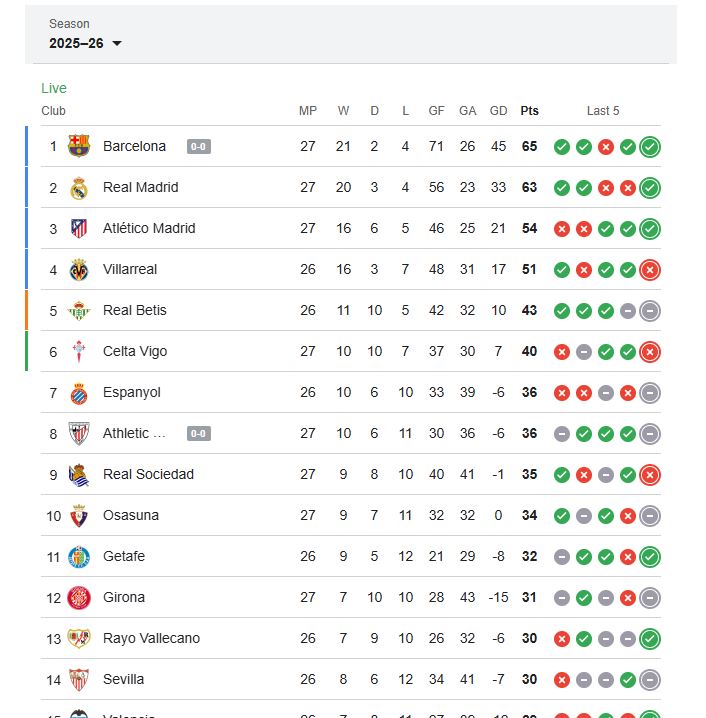Click the Pts column header
The width and height of the screenshot is (706, 718).
point(529,111)
